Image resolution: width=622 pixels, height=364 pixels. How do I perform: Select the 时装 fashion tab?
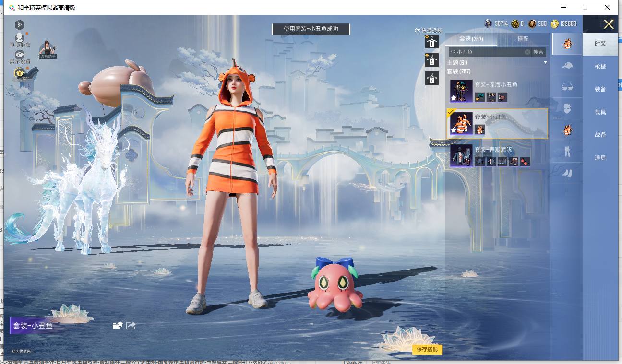[600, 44]
